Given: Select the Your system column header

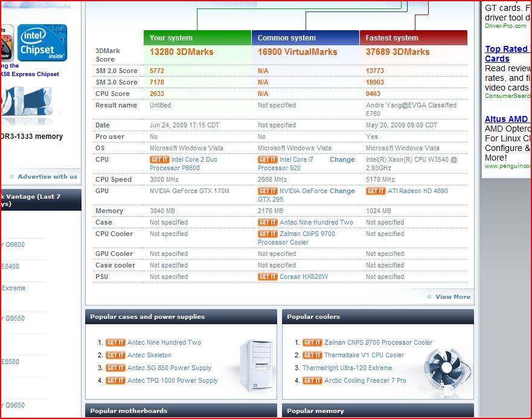Looking at the screenshot, I should click(197, 37).
